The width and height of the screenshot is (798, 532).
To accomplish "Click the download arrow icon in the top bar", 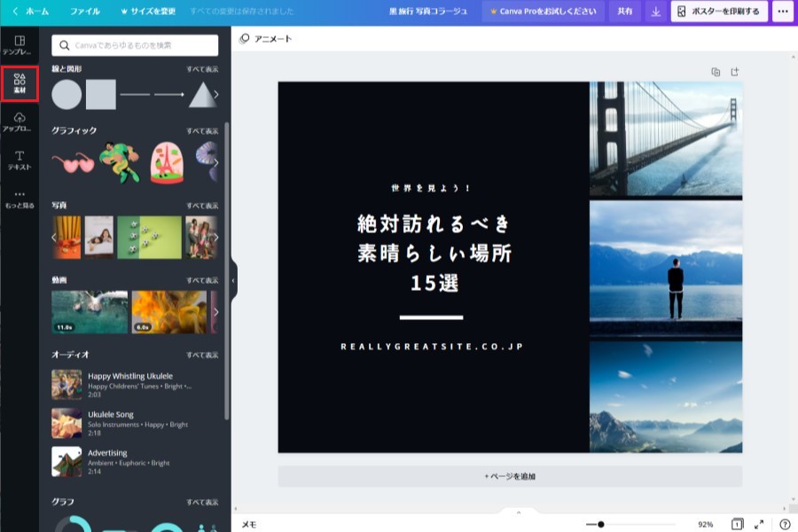I will [x=655, y=12].
